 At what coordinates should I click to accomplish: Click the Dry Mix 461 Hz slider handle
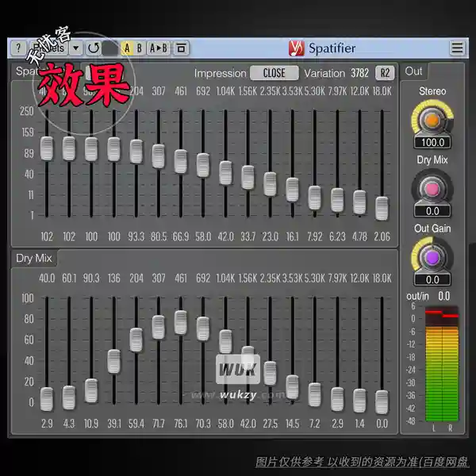tap(181, 322)
